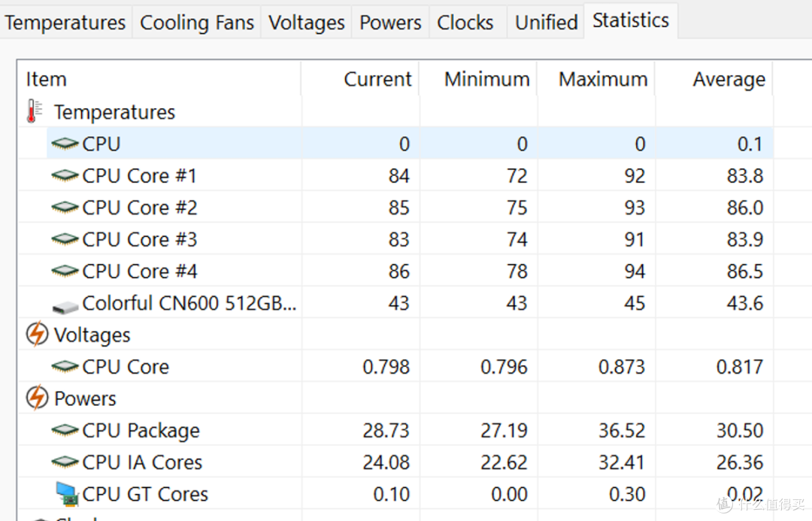
Task: Select the CPU Core #1 row label
Action: 139,176
